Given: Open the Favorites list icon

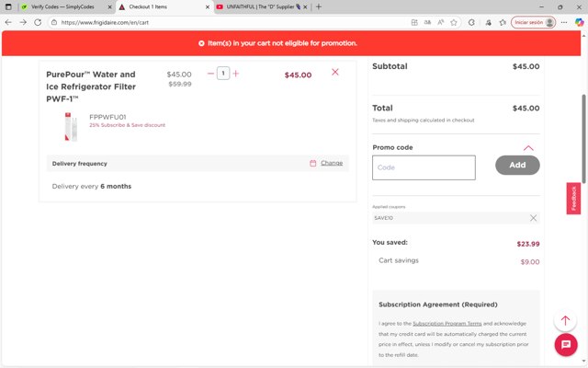Looking at the screenshot, I should click(x=503, y=22).
